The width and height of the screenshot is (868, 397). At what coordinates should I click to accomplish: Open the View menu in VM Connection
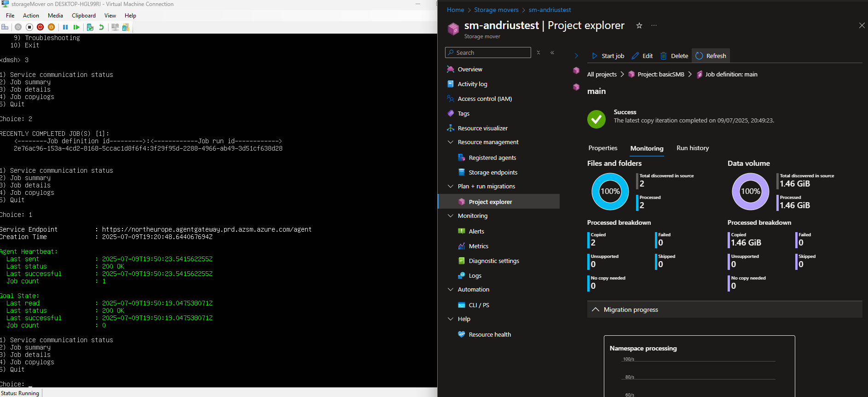pos(110,16)
